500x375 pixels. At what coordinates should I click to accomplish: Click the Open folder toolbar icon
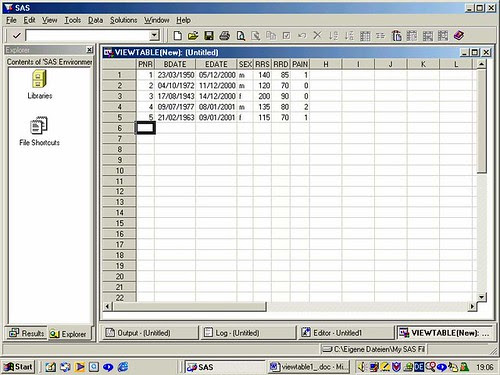(x=193, y=35)
